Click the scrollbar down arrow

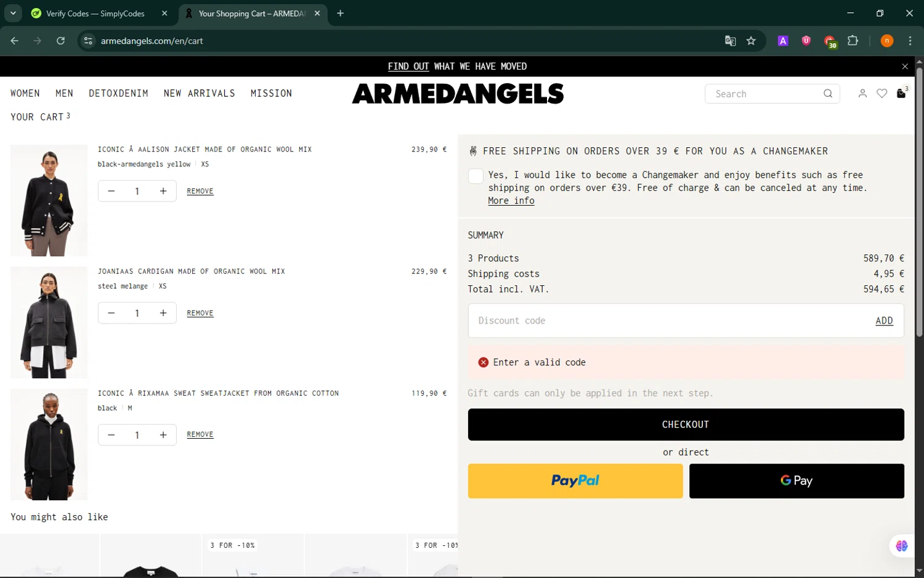pos(919,571)
